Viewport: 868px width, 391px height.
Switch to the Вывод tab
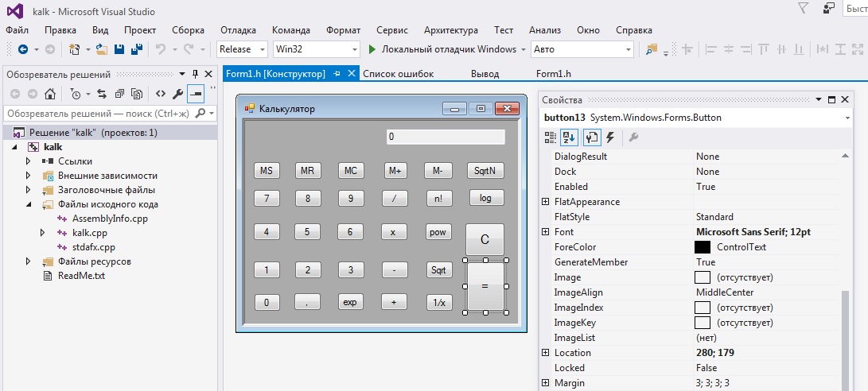point(485,74)
